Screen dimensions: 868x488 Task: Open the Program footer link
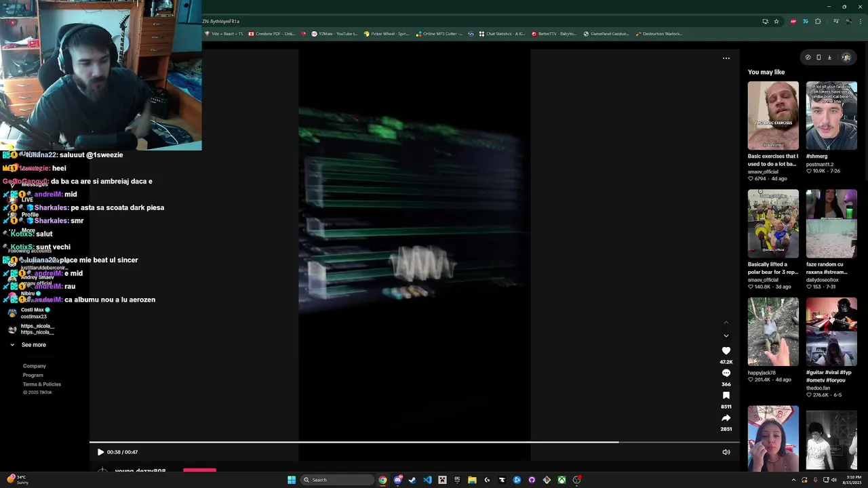point(33,375)
